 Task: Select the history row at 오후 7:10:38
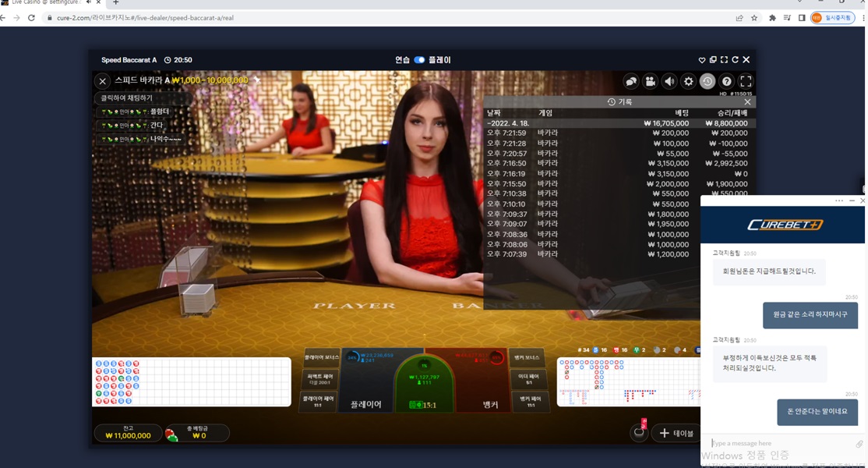pyautogui.click(x=619, y=194)
